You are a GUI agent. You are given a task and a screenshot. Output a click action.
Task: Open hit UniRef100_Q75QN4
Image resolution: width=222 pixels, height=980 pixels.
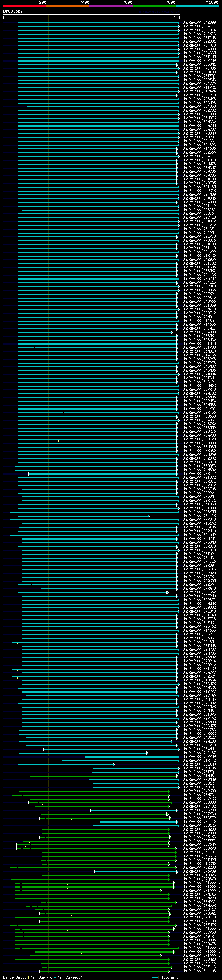[199, 496]
